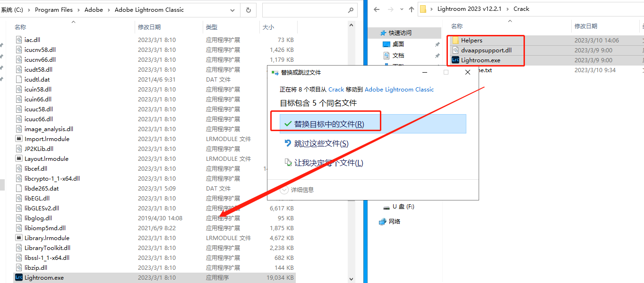Sort Crack window by name column
The width and height of the screenshot is (644, 283).
(x=457, y=26)
